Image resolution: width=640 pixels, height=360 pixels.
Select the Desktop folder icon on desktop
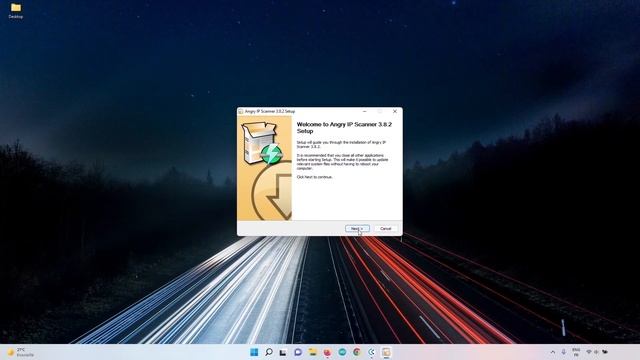[x=16, y=11]
